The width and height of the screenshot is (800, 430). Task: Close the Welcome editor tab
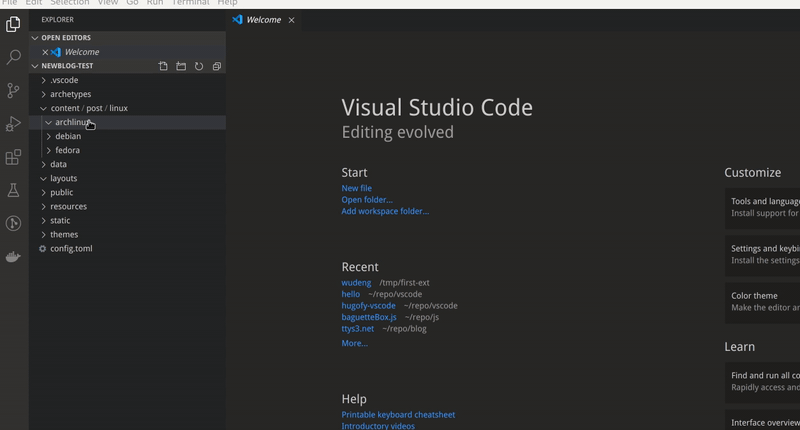coord(291,20)
